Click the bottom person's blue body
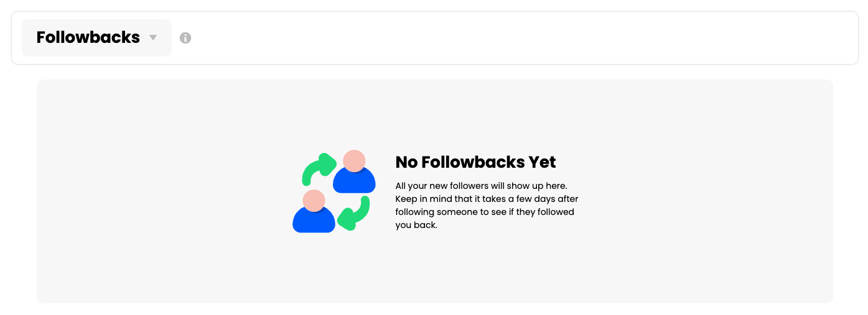The image size is (868, 315). 314,222
